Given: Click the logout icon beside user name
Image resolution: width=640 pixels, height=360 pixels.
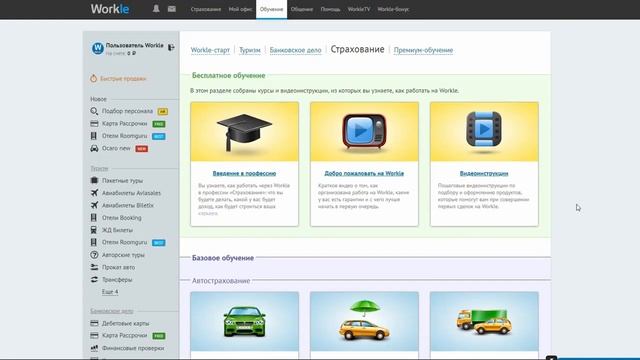Looking at the screenshot, I should pos(171,47).
